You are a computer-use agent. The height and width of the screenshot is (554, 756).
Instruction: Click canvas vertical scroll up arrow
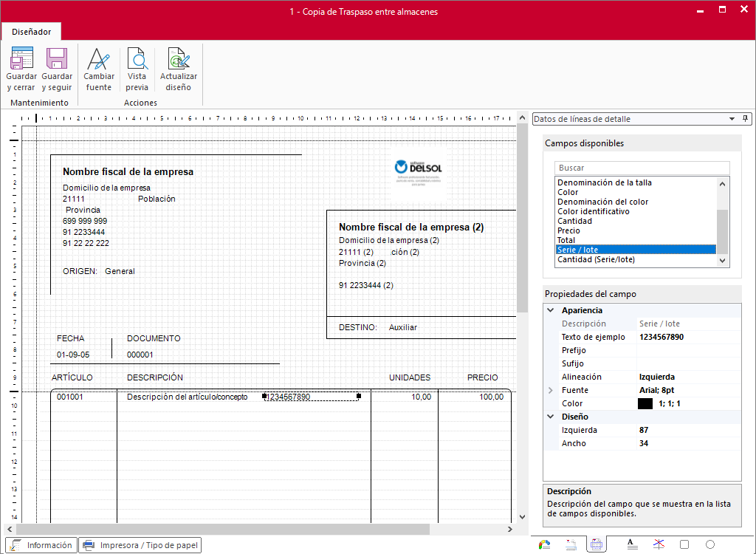point(522,117)
